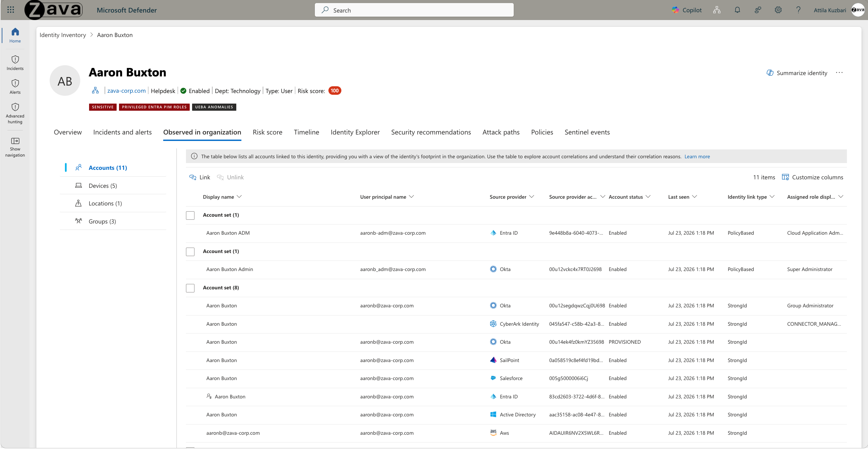The image size is (868, 449).
Task: Sort by User principal name column
Action: (x=387, y=197)
